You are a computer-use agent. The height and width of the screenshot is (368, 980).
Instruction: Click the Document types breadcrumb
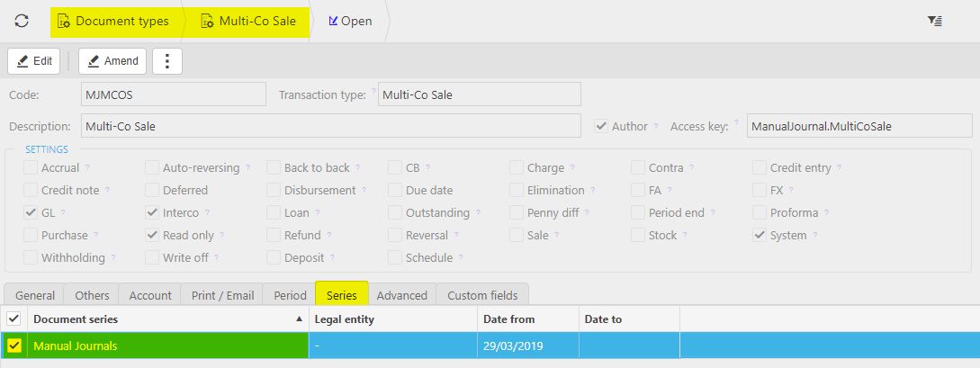point(112,21)
